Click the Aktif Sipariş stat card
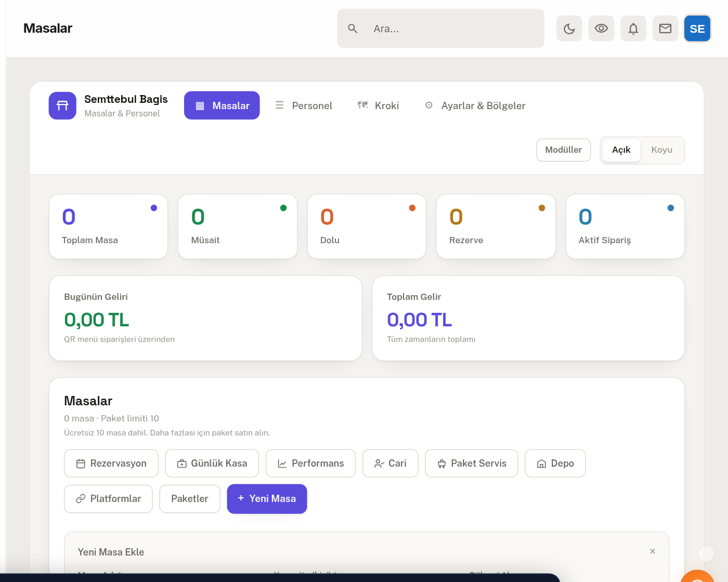This screenshot has width=728, height=582. [x=625, y=227]
